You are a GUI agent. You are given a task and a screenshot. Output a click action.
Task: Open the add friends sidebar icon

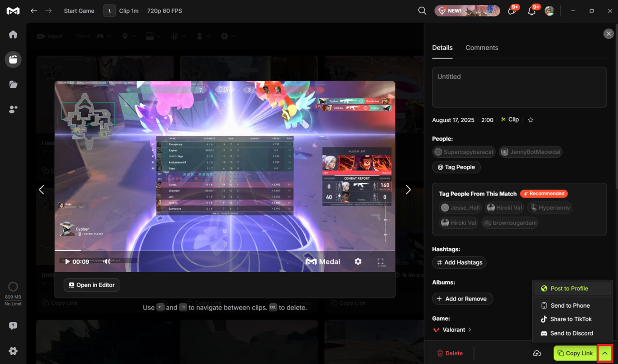[x=13, y=109]
